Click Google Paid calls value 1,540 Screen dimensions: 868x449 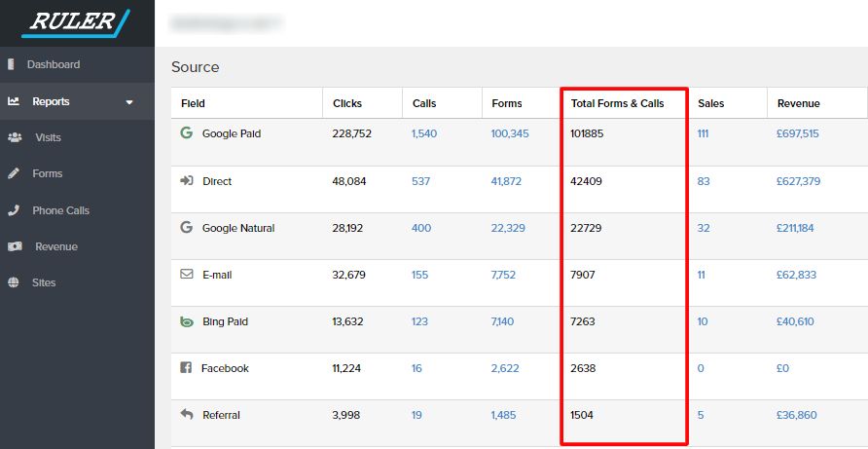[426, 133]
